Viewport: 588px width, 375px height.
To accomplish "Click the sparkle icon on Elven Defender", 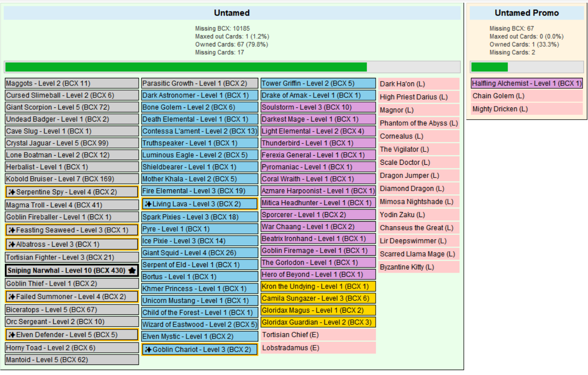I will 12,335.
